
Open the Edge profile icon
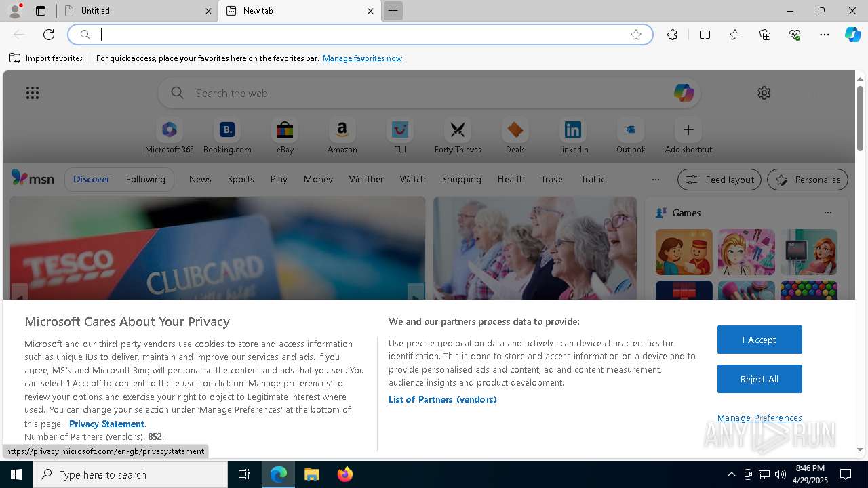(x=15, y=11)
